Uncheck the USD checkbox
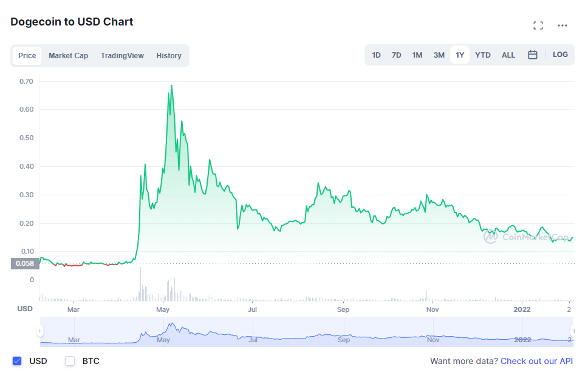 [17, 361]
